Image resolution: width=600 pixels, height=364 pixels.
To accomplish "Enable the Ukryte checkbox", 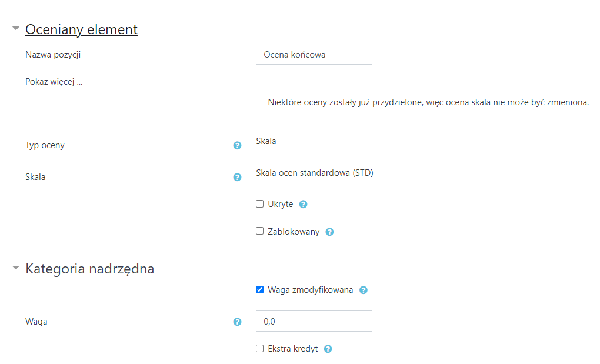I will pyautogui.click(x=259, y=204).
